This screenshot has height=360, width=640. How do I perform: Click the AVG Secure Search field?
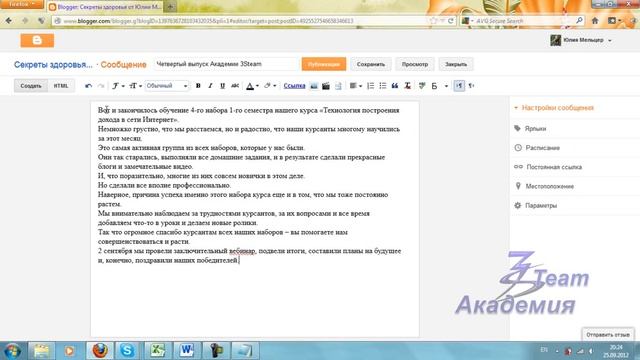[523, 21]
